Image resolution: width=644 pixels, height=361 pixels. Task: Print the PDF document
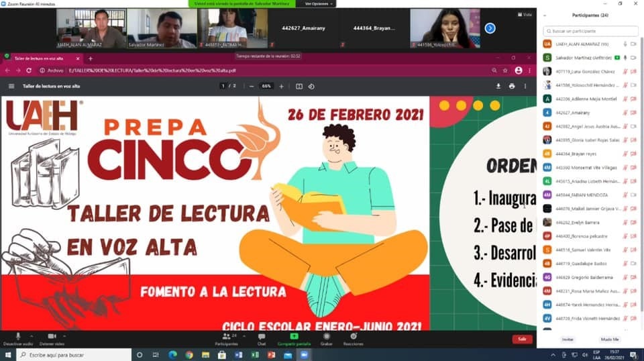(512, 87)
